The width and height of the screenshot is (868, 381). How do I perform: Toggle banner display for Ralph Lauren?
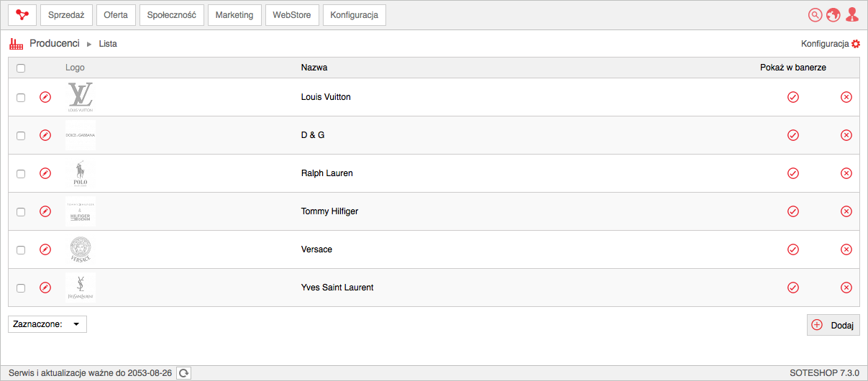click(x=793, y=173)
